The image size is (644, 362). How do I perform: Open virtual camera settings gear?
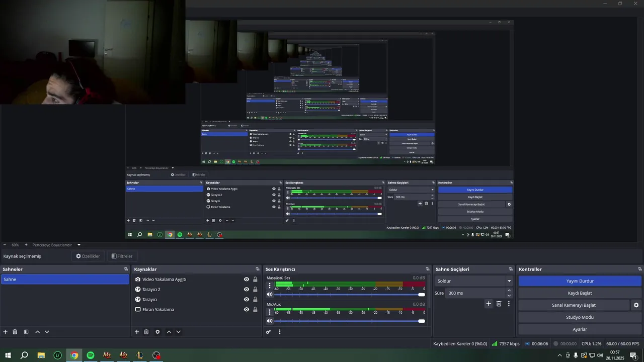pos(636,305)
